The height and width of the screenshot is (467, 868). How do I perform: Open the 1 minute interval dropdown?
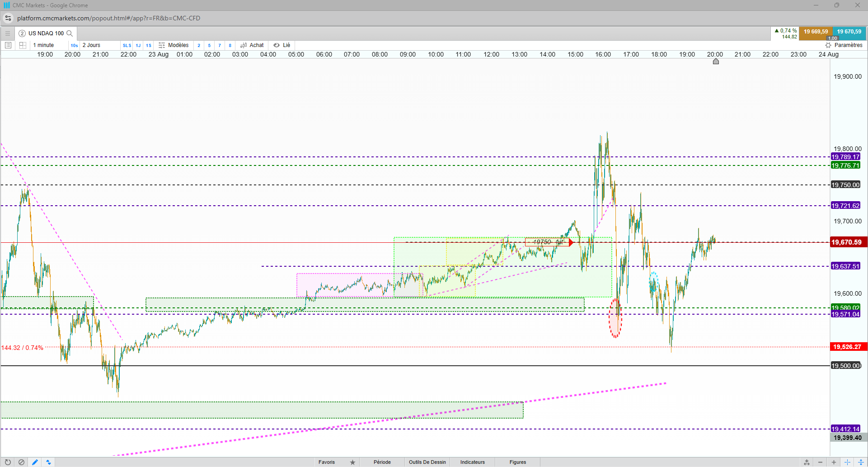[x=43, y=45]
